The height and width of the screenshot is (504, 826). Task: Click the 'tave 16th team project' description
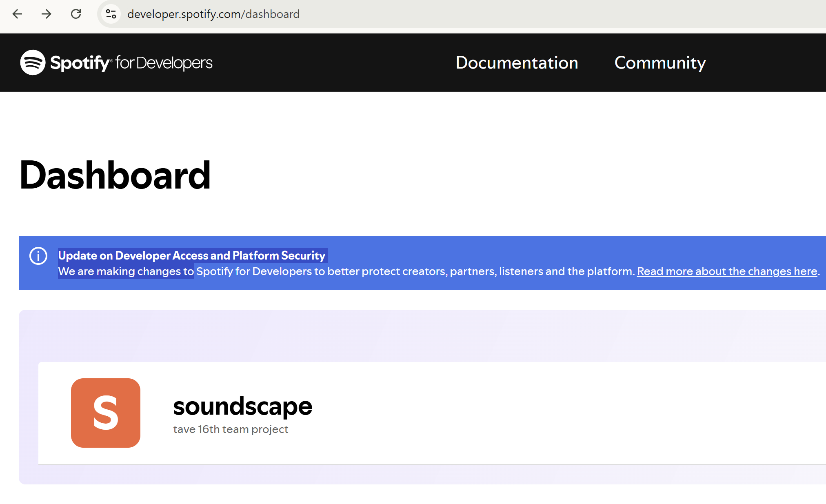click(x=231, y=429)
